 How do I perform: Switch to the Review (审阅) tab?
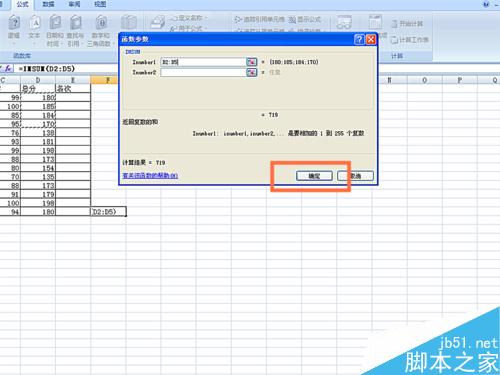[x=74, y=4]
